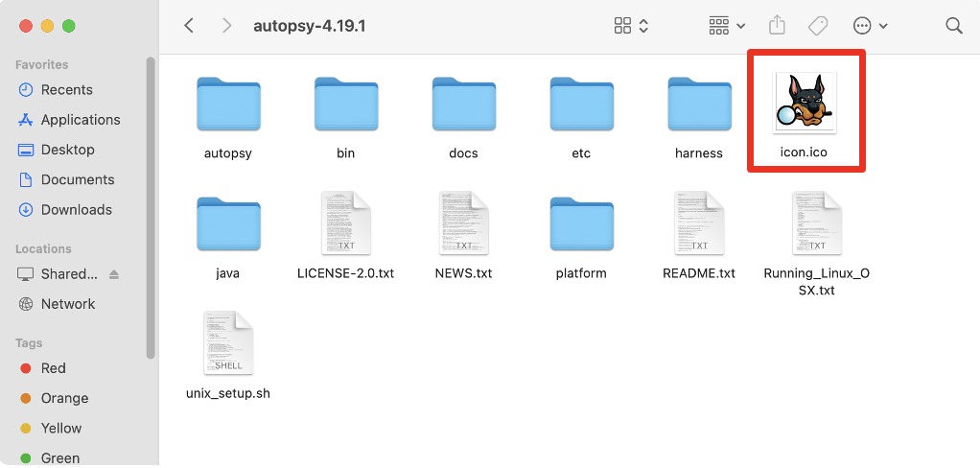
Task: Open the bin folder
Action: click(345, 104)
